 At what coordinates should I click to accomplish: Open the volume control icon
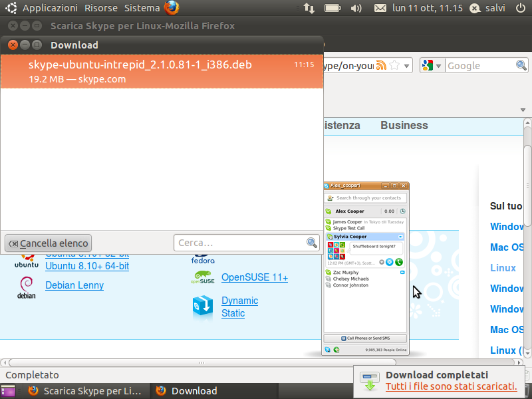click(x=356, y=8)
